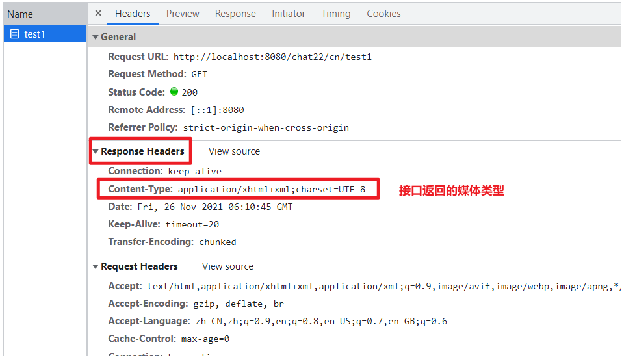Open the Cookies tab
The height and width of the screenshot is (364, 635).
pyautogui.click(x=383, y=13)
